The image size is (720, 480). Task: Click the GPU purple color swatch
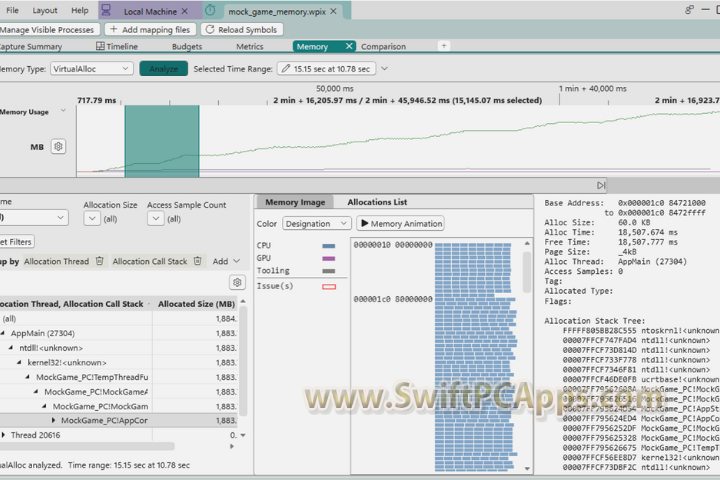(328, 258)
